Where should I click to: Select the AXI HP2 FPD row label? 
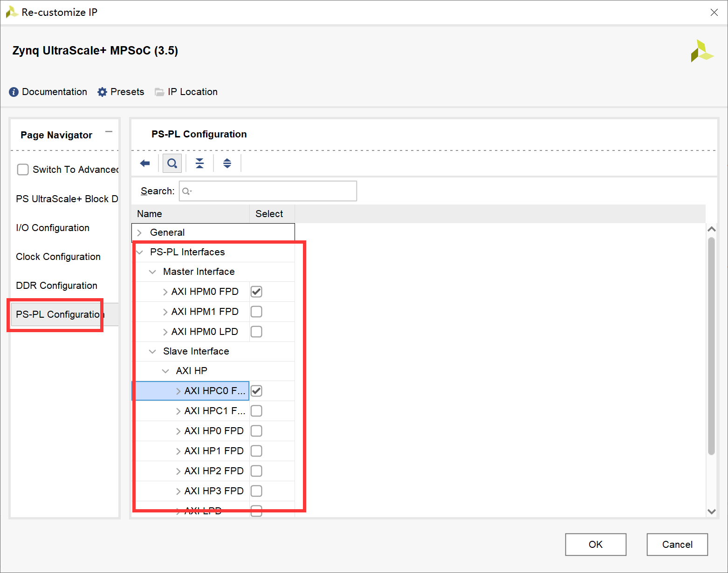[x=214, y=471]
